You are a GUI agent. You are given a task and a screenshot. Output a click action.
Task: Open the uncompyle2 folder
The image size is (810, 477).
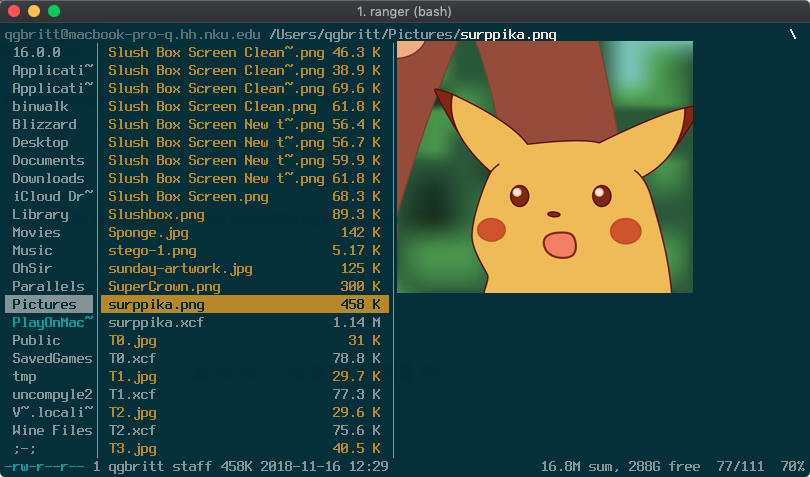pos(52,395)
